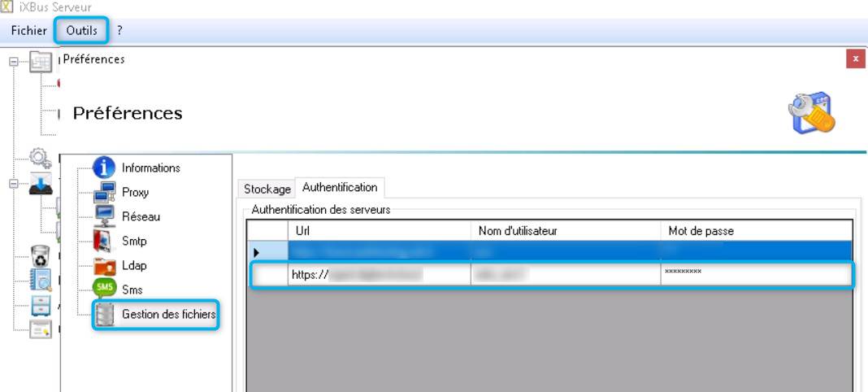
Task: Click the https:// Url cell
Action: 380,273
